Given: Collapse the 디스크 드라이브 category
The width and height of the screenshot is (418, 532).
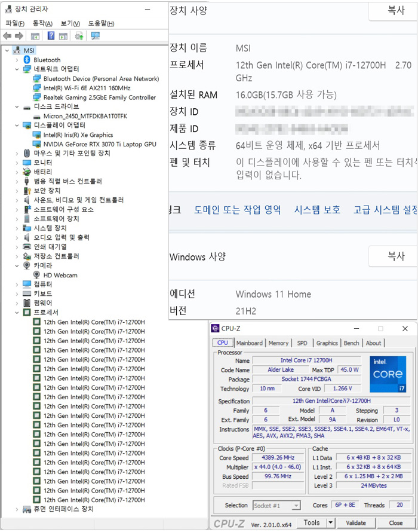Looking at the screenshot, I should [17, 106].
